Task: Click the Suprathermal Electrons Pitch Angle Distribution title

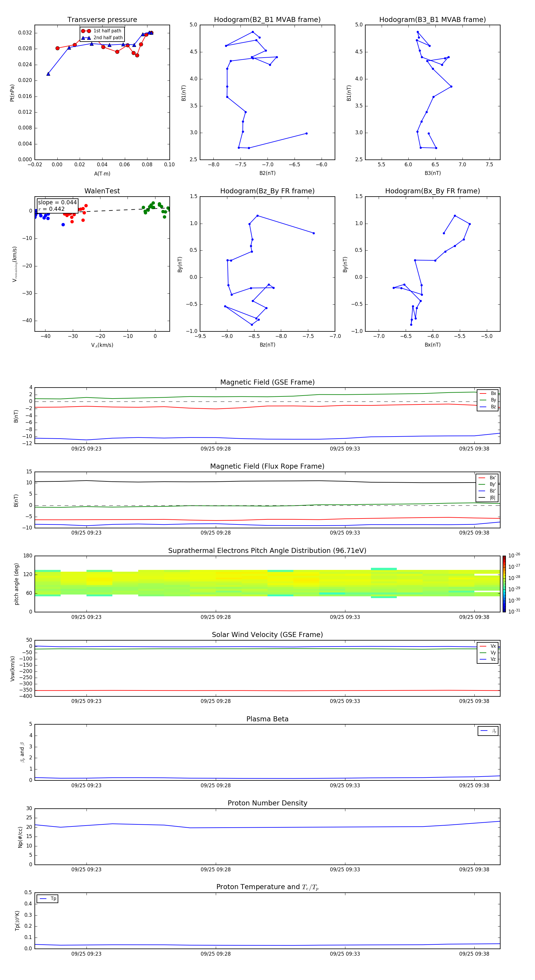Action: tap(267, 551)
